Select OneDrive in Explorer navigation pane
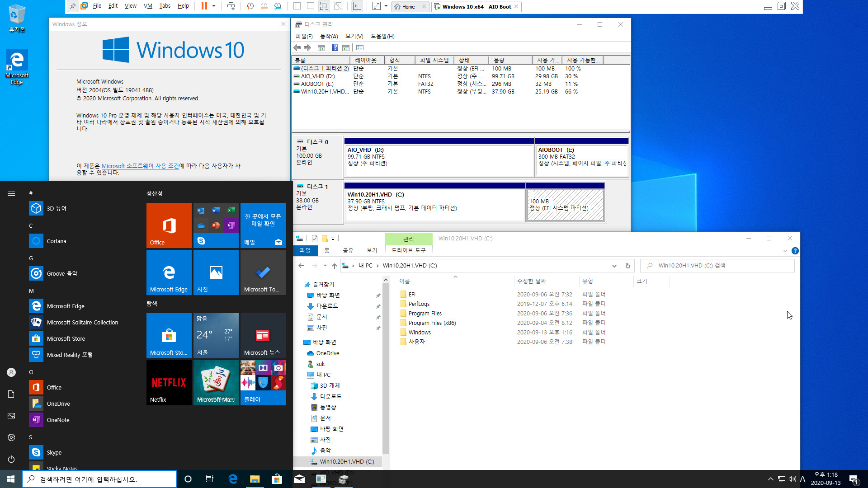 (x=327, y=353)
